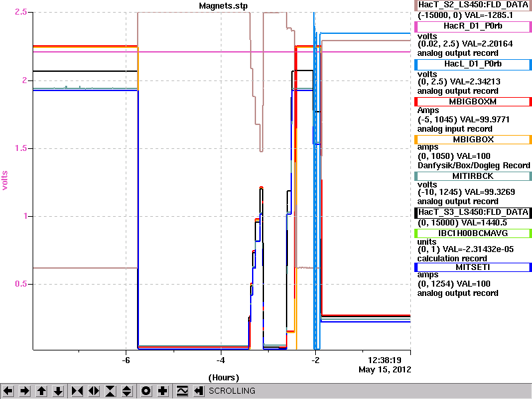Screen dimensions: 532x399
Task: Click the SCROLLING status text
Action: point(232,391)
